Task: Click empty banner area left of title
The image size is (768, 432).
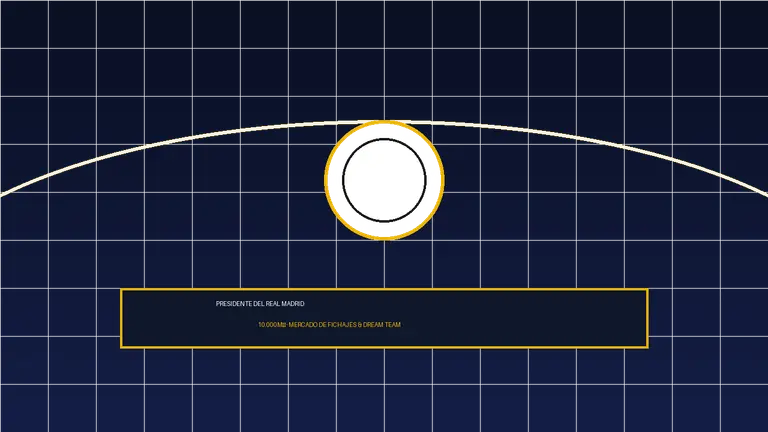Action: (167, 318)
